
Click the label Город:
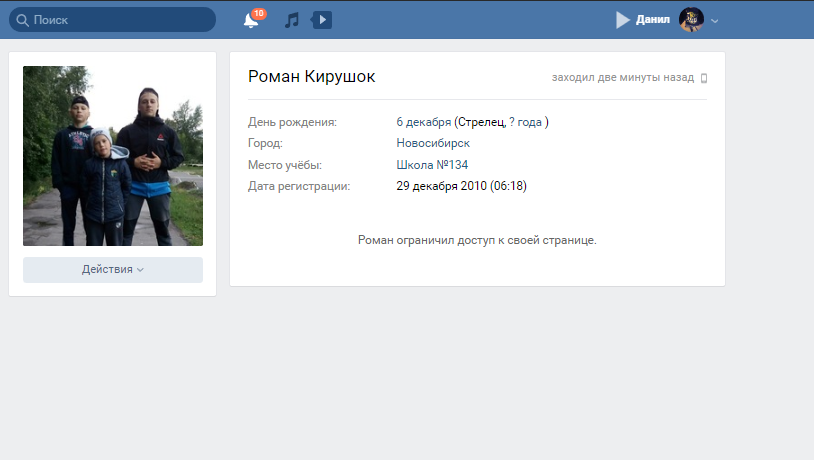(265, 143)
